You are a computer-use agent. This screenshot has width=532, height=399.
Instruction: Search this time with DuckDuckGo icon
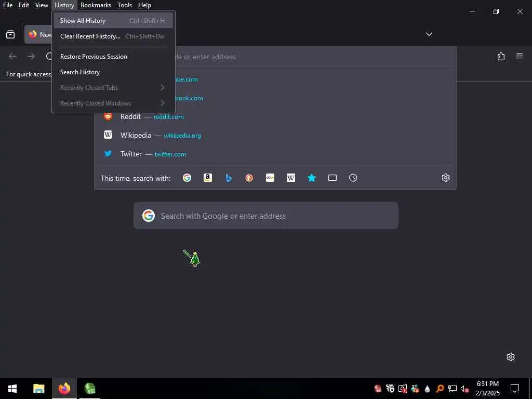(x=249, y=178)
